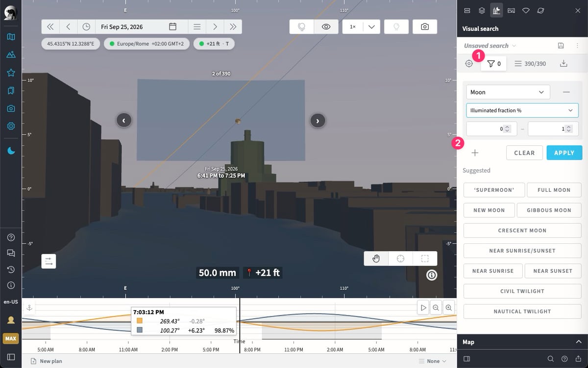Jump forward with double right chevron
Viewport: 588px width, 368px height.
click(x=233, y=27)
